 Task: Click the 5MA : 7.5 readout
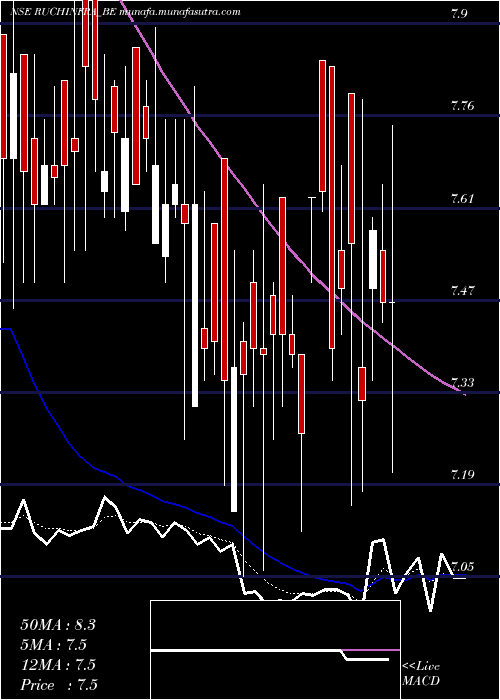point(54,645)
